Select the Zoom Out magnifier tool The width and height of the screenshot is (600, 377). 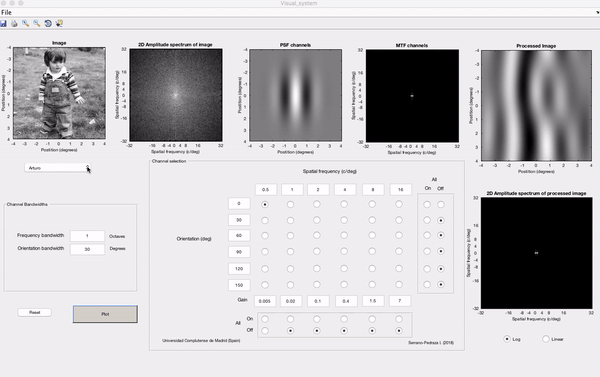click(x=36, y=24)
